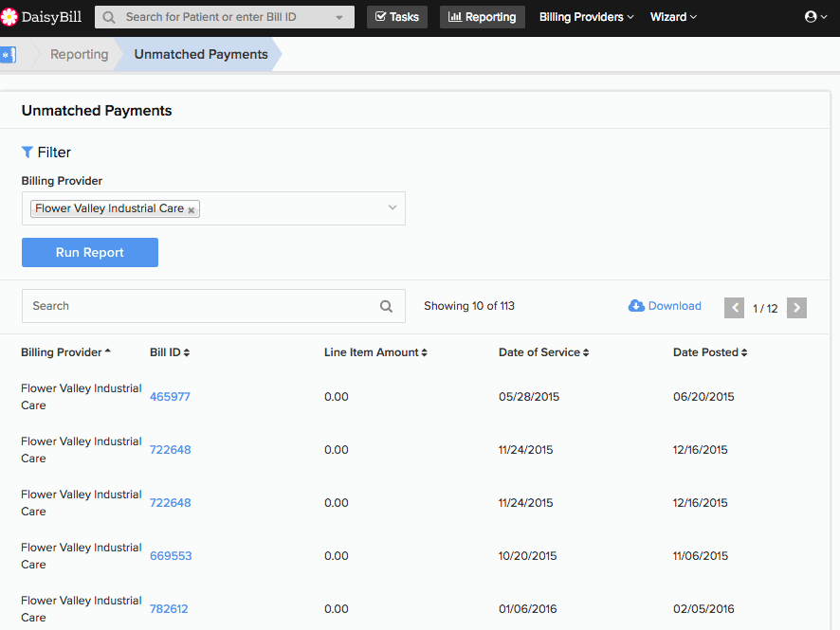Click the 06/20/2015 date posted
Image resolution: width=840 pixels, height=630 pixels.
[x=703, y=397]
